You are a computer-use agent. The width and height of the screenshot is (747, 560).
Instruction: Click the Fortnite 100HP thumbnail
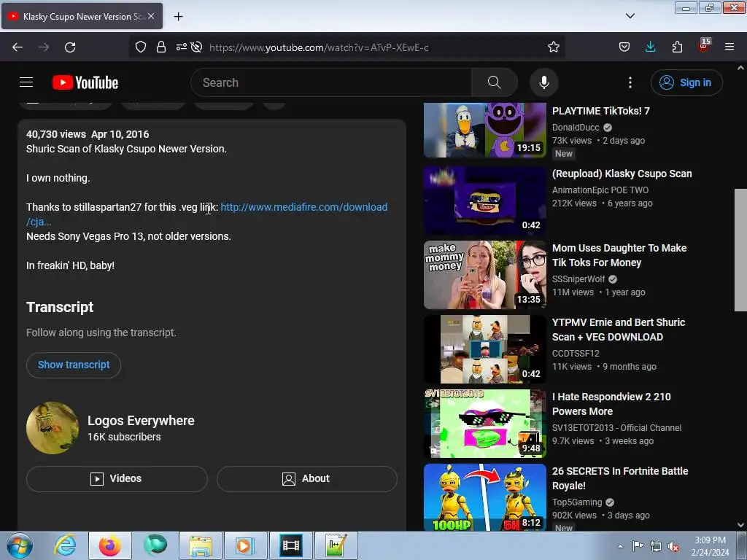point(485,497)
